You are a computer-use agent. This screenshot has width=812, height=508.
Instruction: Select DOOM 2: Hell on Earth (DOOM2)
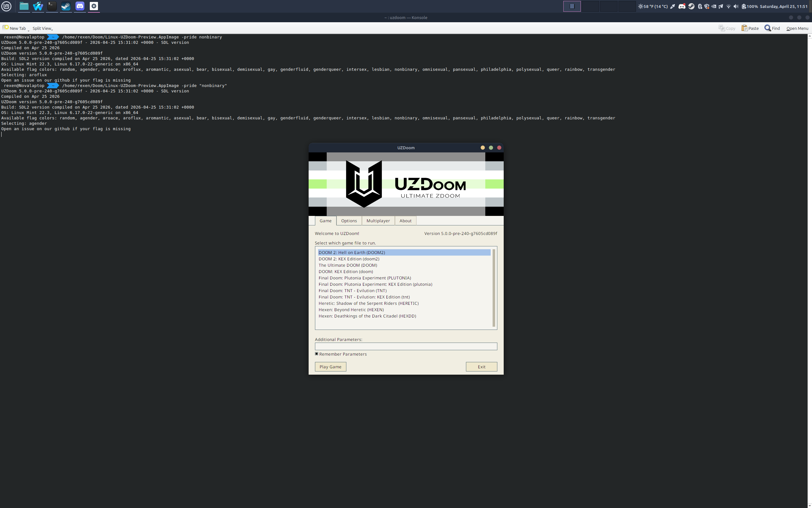pyautogui.click(x=404, y=252)
